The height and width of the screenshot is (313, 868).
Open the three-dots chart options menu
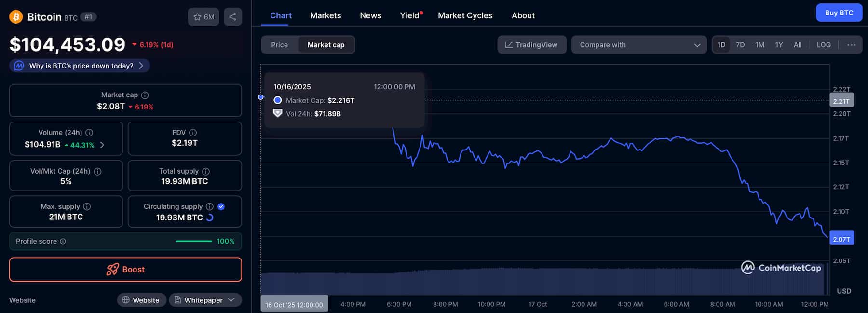tap(851, 45)
